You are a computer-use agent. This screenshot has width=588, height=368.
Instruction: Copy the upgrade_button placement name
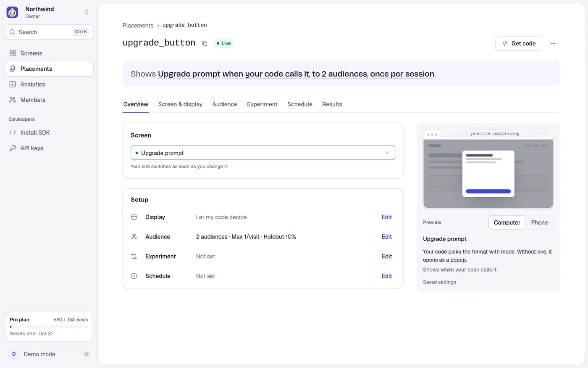click(205, 43)
